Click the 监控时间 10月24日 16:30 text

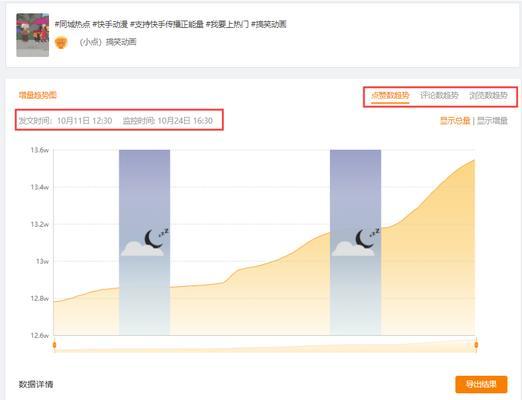pyautogui.click(x=168, y=121)
